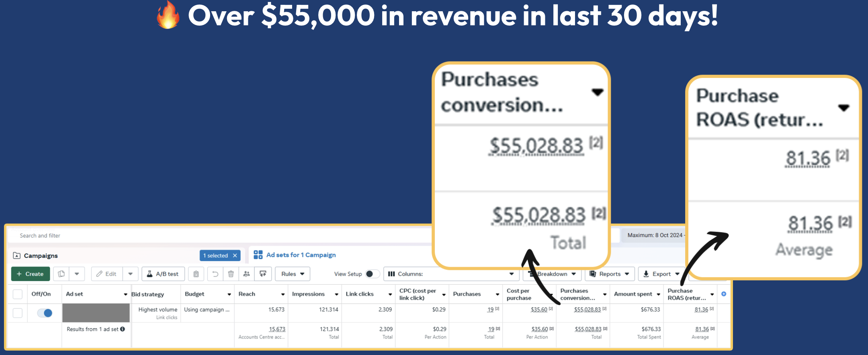
Task: Check the ad set row checkbox
Action: (18, 313)
